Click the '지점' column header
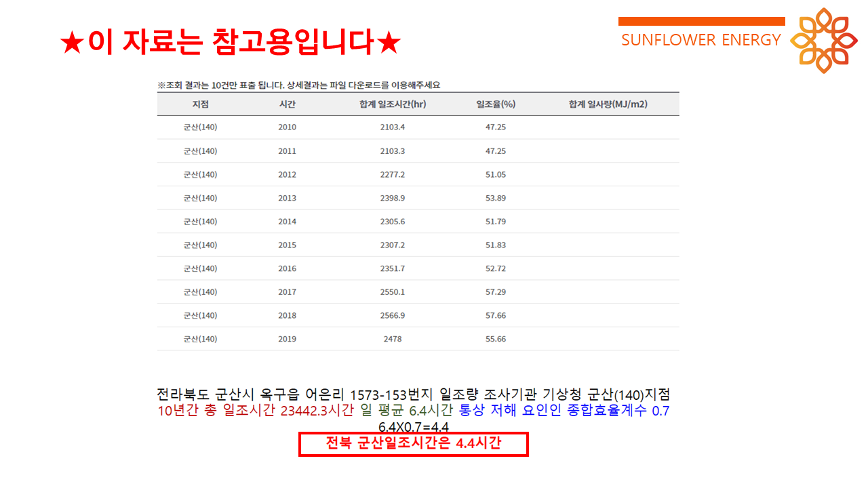Screen dimensions: 868x488 [x=200, y=104]
